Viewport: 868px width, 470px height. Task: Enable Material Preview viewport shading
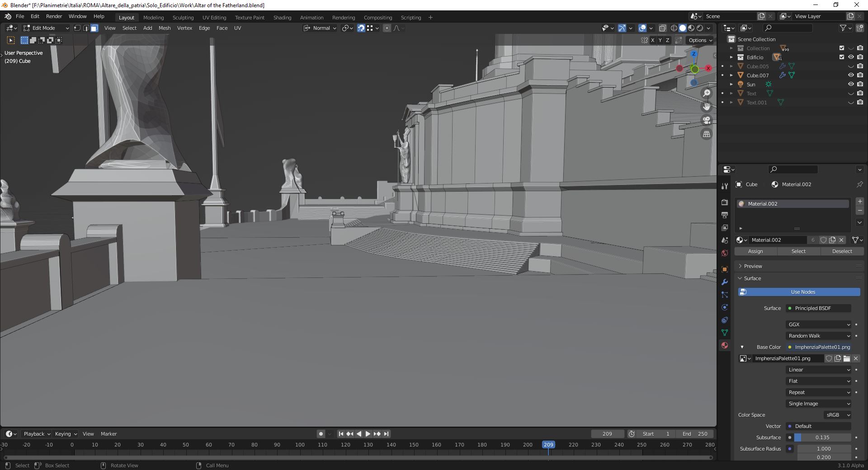(691, 28)
